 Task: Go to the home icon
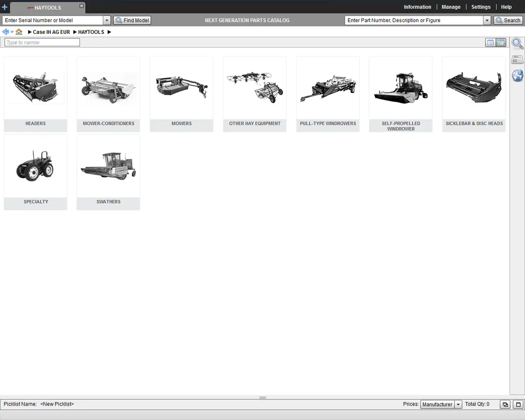pyautogui.click(x=19, y=32)
